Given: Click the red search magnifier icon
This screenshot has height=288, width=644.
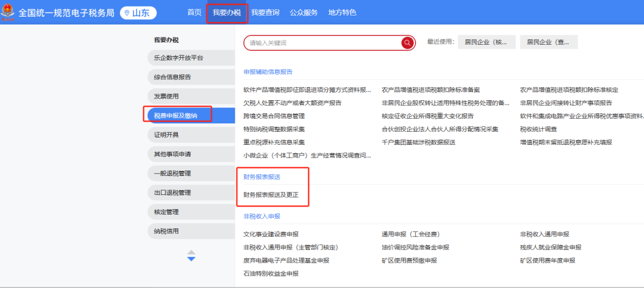Looking at the screenshot, I should point(407,42).
